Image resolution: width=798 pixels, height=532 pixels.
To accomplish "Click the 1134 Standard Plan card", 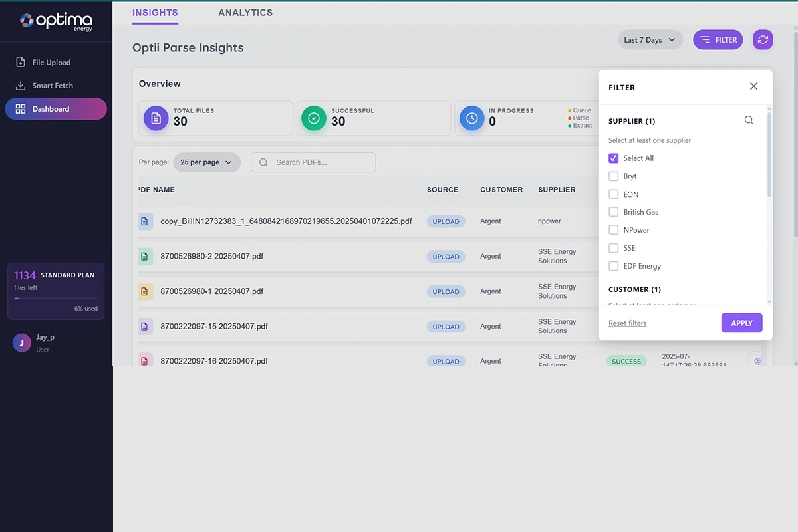I will tap(56, 291).
